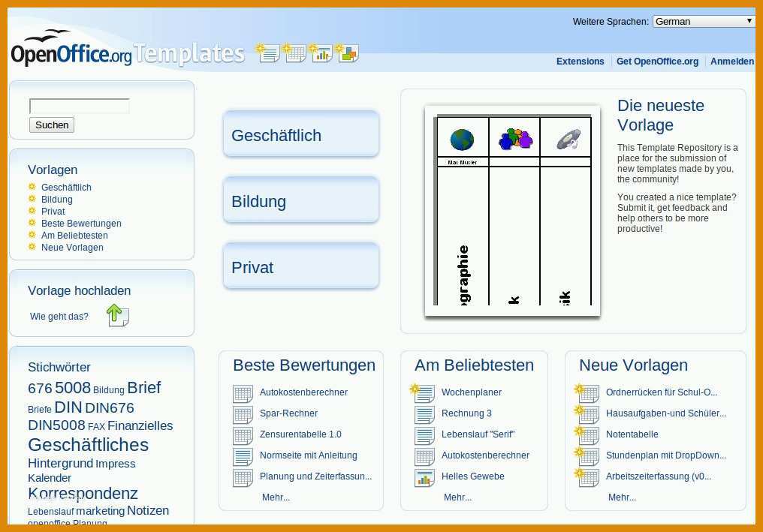Click the DIN5008 keyword tag
This screenshot has height=532, width=763.
click(56, 425)
